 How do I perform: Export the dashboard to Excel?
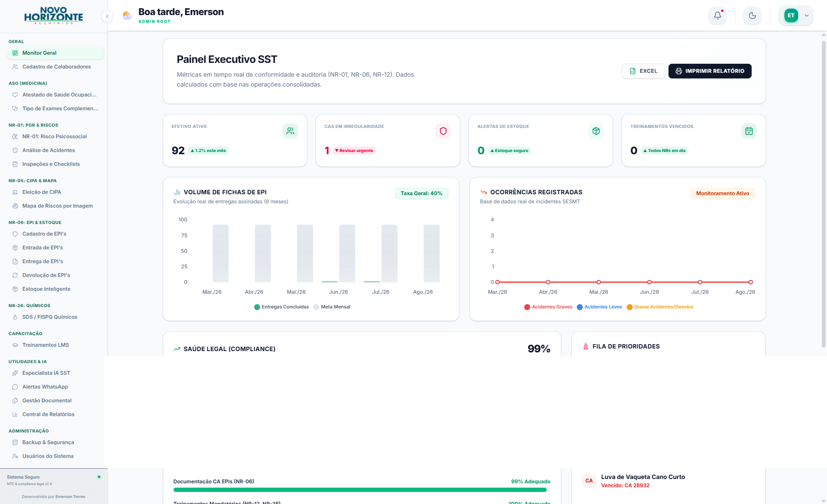click(644, 71)
